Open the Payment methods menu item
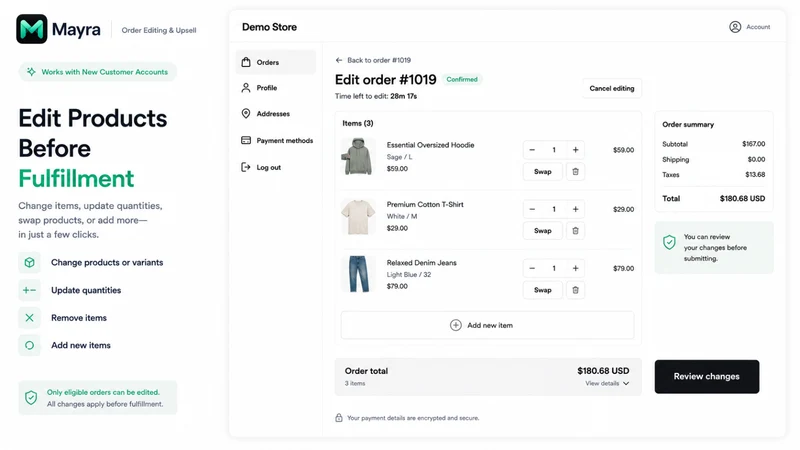This screenshot has height=450, width=800. click(x=276, y=140)
